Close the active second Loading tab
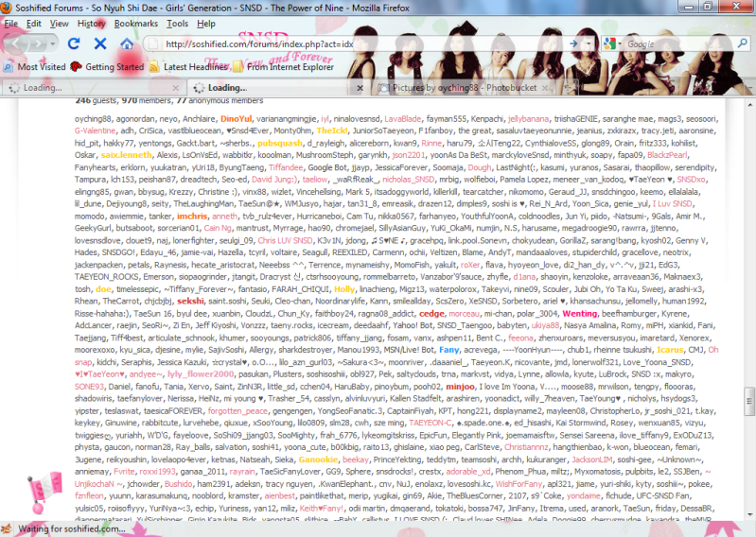Viewport: 756px width, 537px height. tap(360, 88)
